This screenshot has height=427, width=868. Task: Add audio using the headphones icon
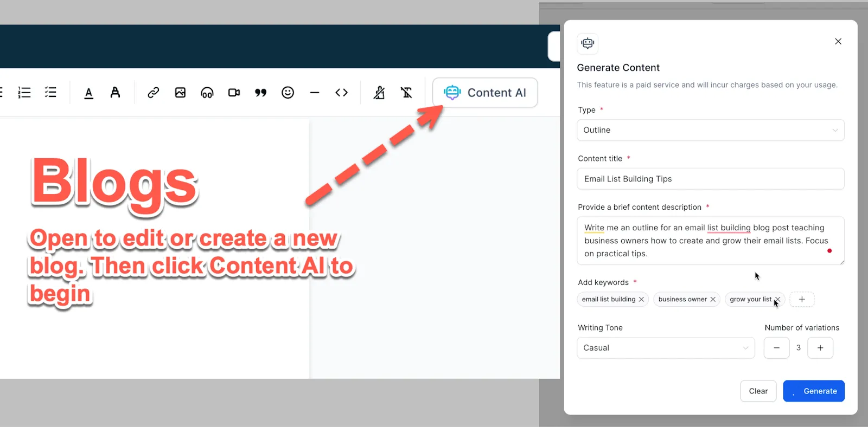207,93
